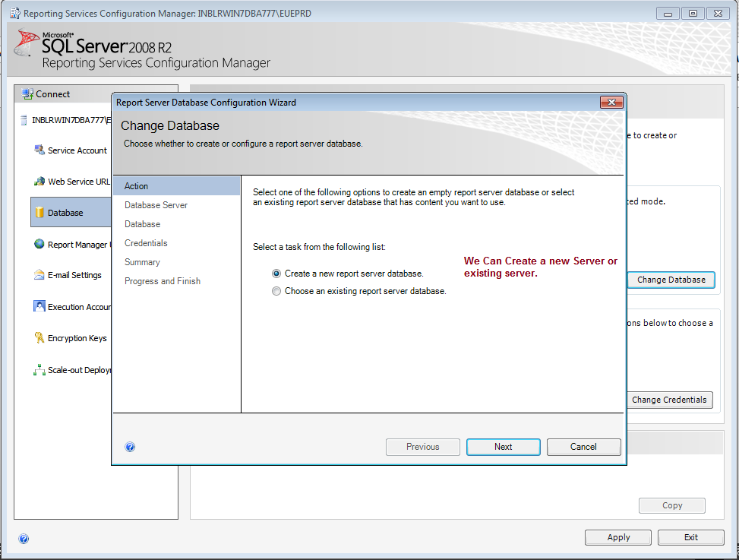Click Change Credentials in main window
739x560 pixels.
tap(669, 400)
